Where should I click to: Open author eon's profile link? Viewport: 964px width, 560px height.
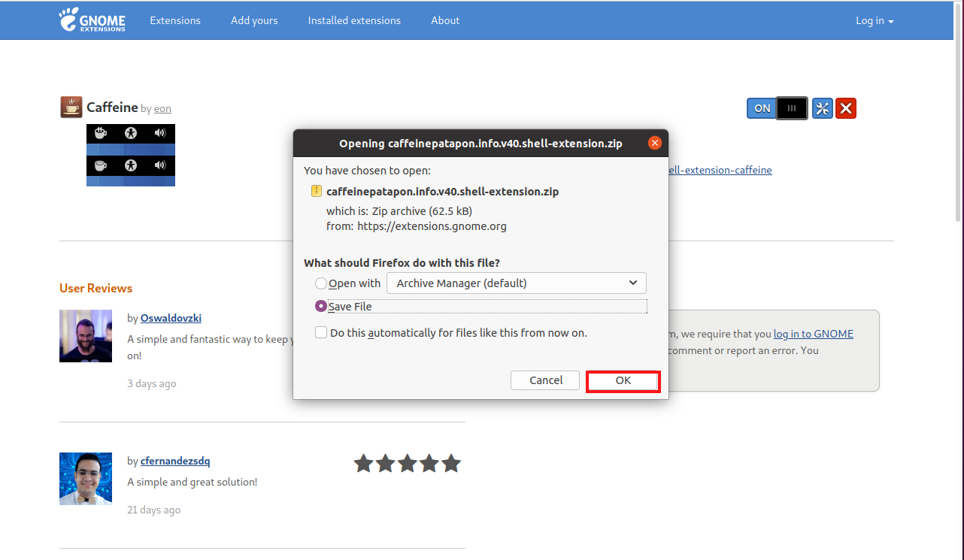162,108
